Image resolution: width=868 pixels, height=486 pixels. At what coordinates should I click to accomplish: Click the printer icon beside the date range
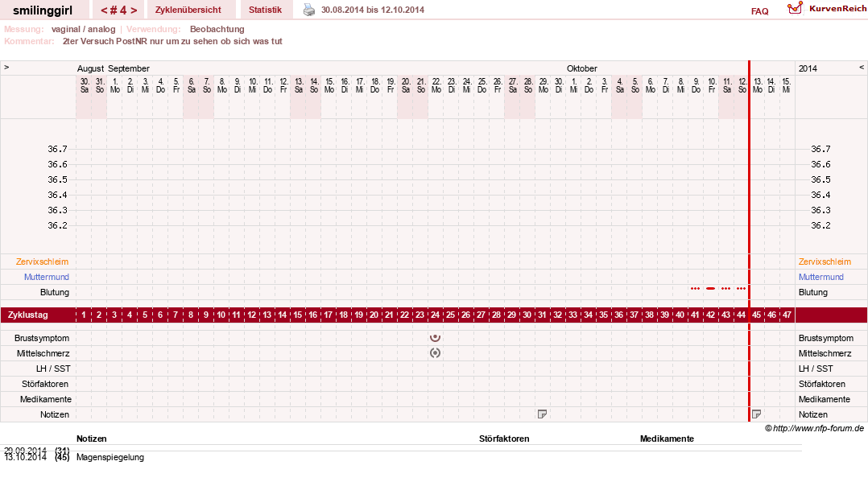309,10
